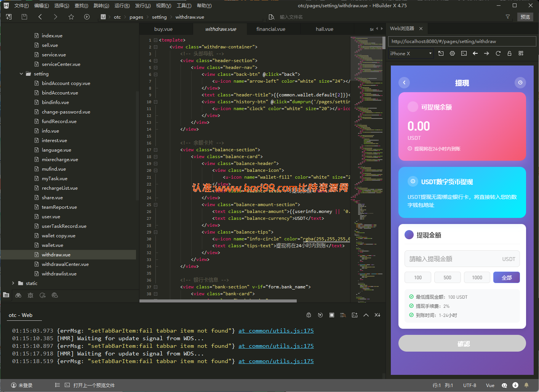Screen dimensions: 539x392
Task: Click the browser back arrow icon
Action: (x=475, y=54)
